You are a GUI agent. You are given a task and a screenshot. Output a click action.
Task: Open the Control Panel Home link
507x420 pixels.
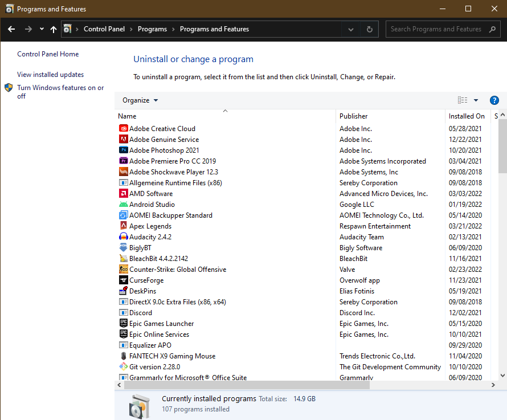coord(48,54)
